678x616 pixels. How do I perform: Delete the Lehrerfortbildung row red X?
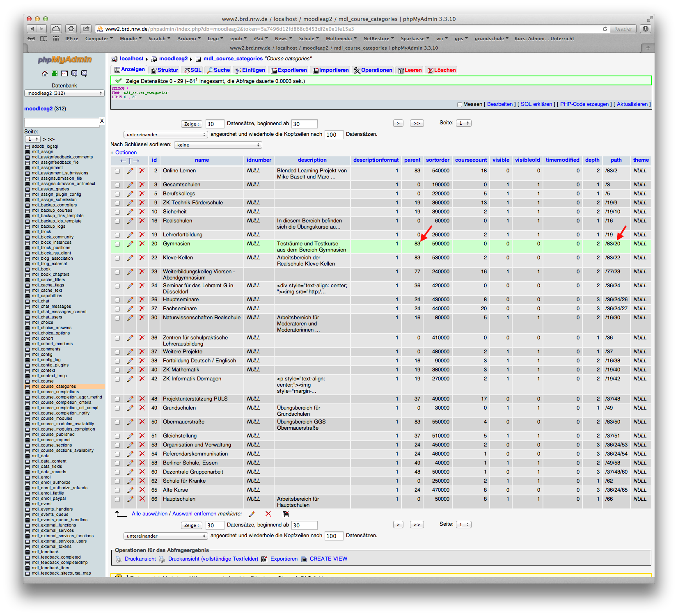coord(142,235)
